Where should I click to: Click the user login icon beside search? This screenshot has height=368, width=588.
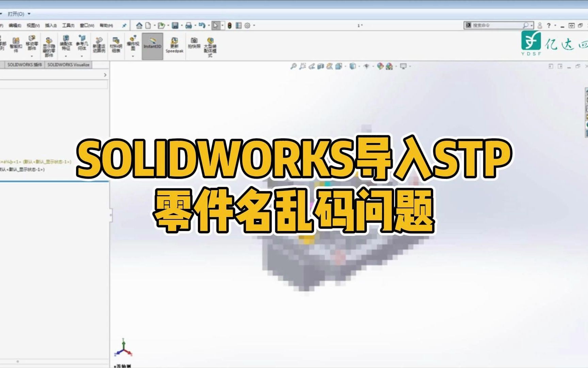pyautogui.click(x=540, y=26)
